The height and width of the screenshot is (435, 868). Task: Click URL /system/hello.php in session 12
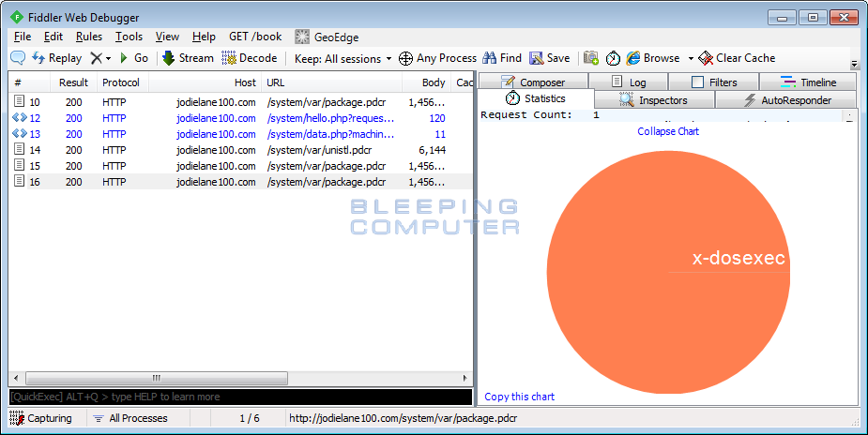point(330,118)
